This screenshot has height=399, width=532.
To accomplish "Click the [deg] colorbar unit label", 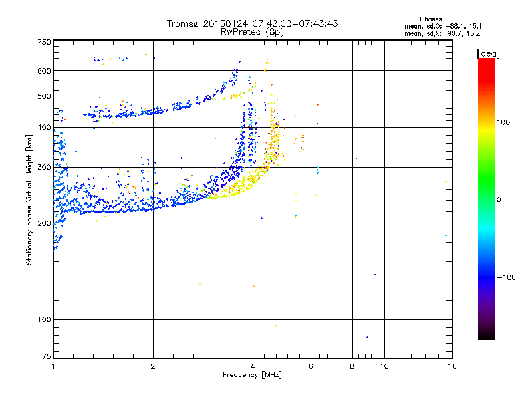I will [x=488, y=53].
